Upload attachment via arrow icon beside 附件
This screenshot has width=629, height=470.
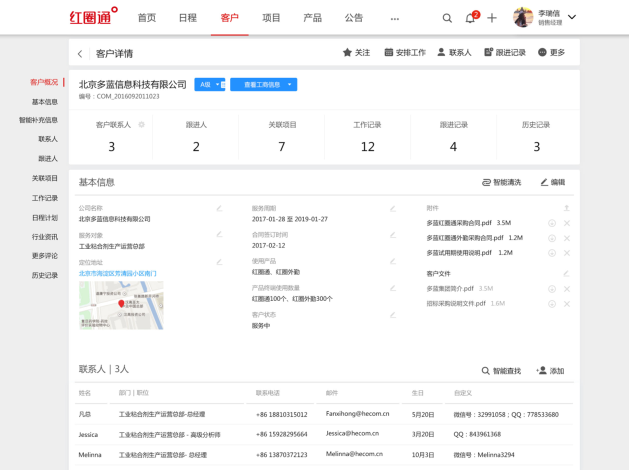tap(566, 208)
